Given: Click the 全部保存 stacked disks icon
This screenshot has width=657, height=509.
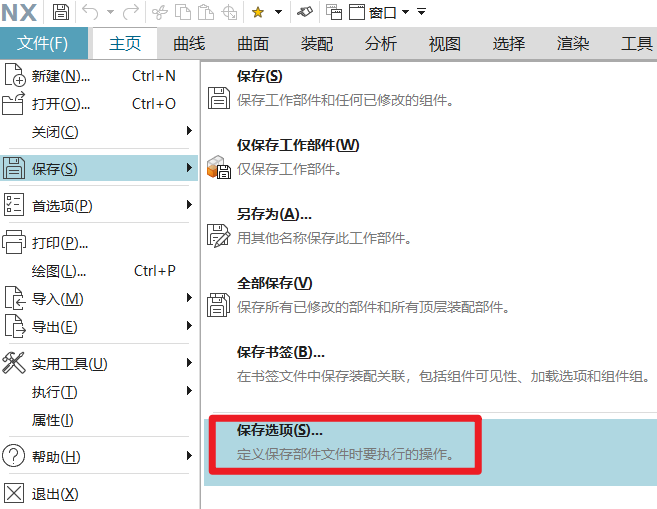Looking at the screenshot, I should (x=218, y=305).
